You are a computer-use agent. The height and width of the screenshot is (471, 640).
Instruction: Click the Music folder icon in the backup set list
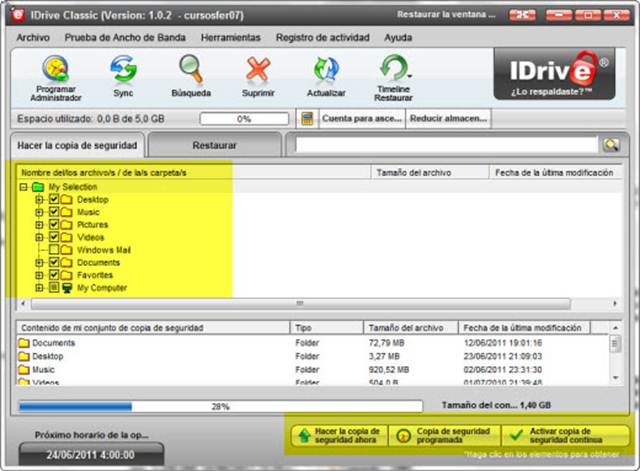click(x=24, y=369)
